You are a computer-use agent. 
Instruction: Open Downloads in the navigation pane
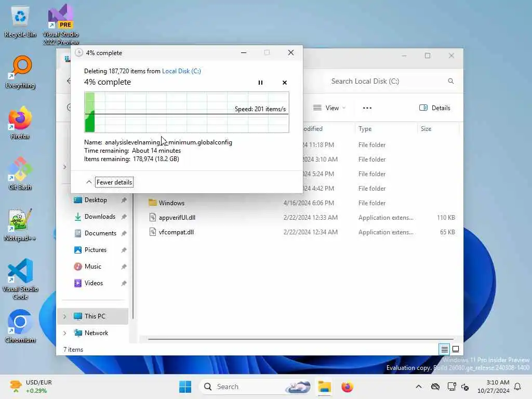click(x=100, y=217)
